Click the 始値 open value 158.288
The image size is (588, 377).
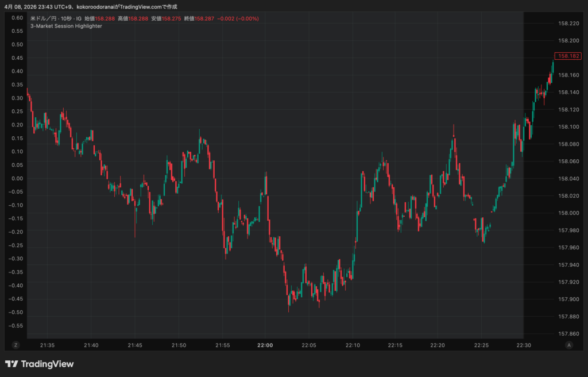[104, 18]
